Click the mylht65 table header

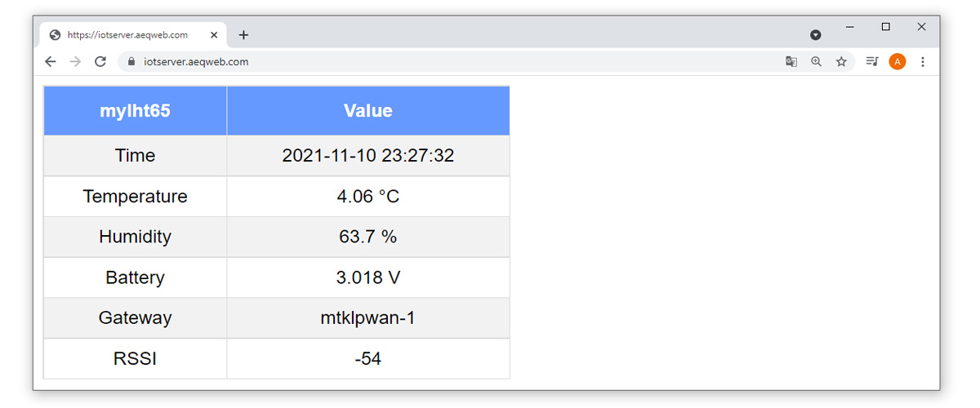[x=135, y=111]
